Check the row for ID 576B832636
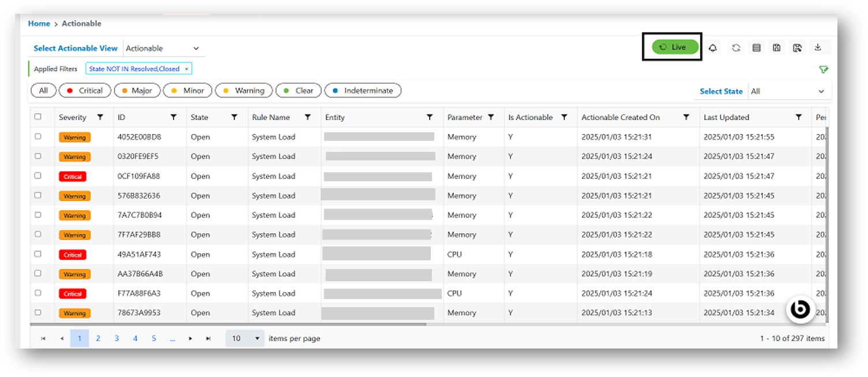The image size is (868, 377). [38, 195]
